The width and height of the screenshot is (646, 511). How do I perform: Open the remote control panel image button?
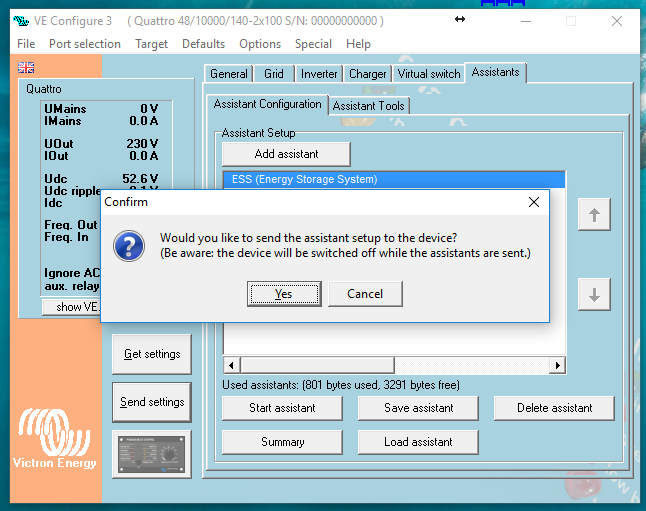pyautogui.click(x=152, y=454)
